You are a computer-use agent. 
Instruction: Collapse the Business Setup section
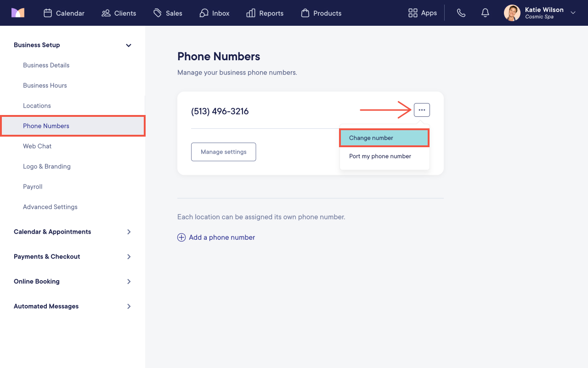click(x=129, y=45)
